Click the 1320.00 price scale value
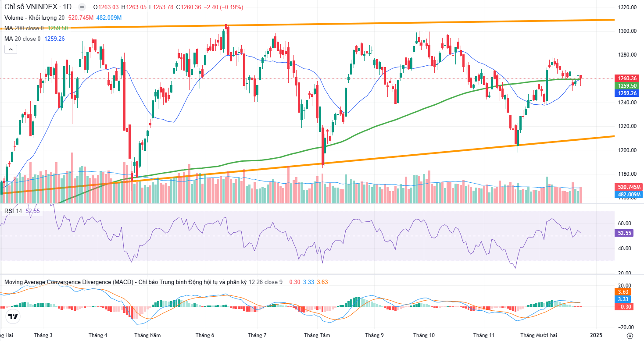 627,7
